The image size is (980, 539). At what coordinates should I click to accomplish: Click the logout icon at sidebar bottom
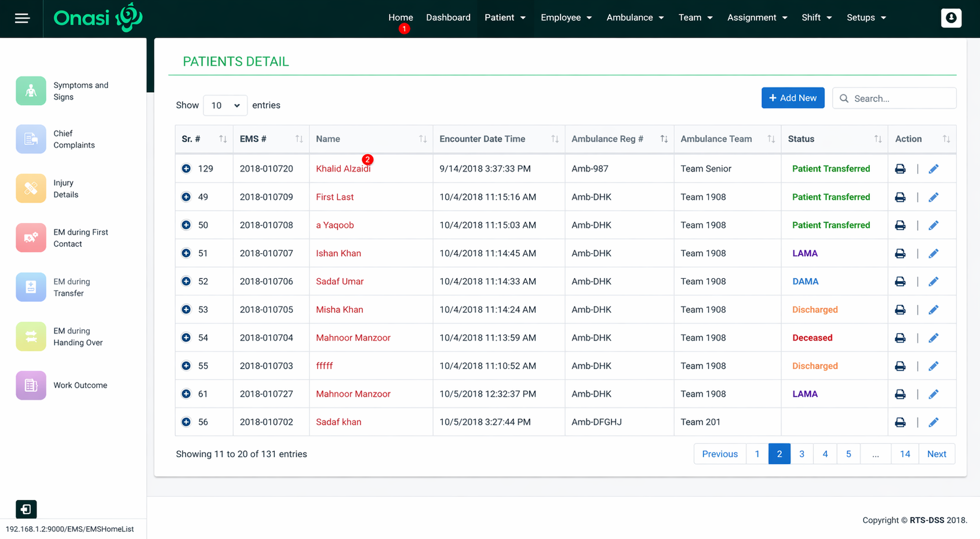[25, 509]
